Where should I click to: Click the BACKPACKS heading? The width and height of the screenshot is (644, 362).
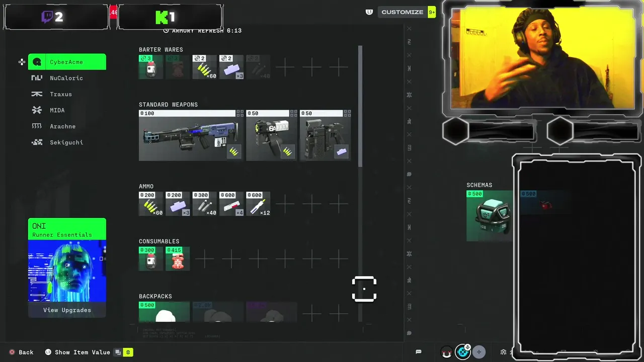pos(155,296)
